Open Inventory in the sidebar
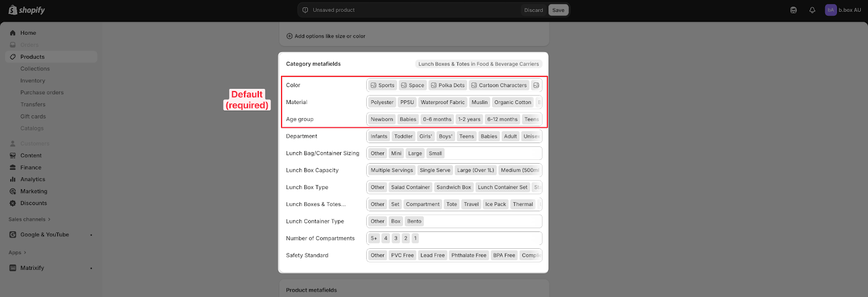This screenshot has width=868, height=297. (x=33, y=81)
